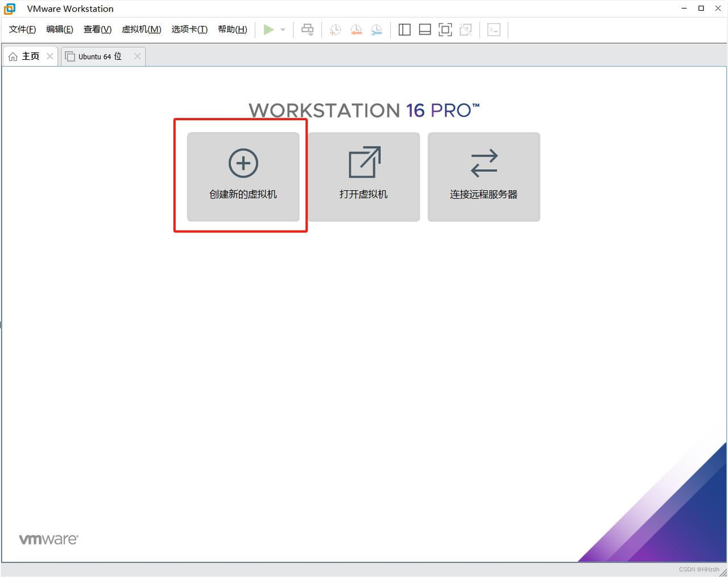Click 连接远程服务器 tile
This screenshot has height=577, width=728.
(484, 177)
